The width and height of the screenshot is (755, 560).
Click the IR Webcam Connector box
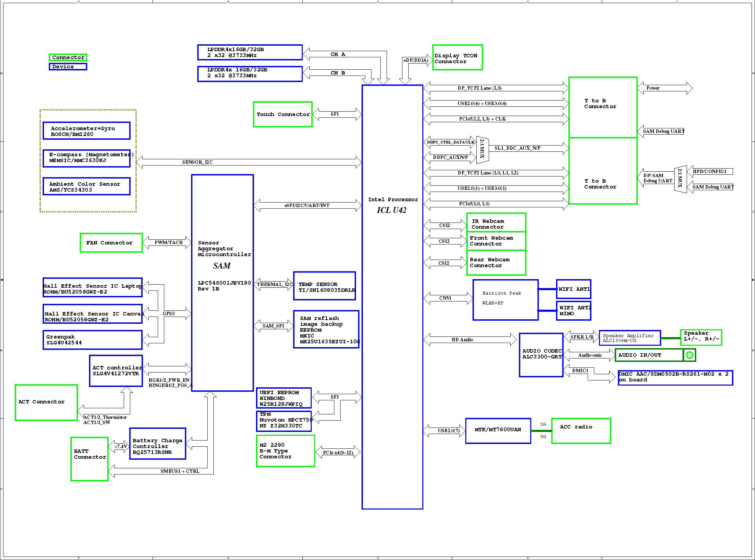496,222
